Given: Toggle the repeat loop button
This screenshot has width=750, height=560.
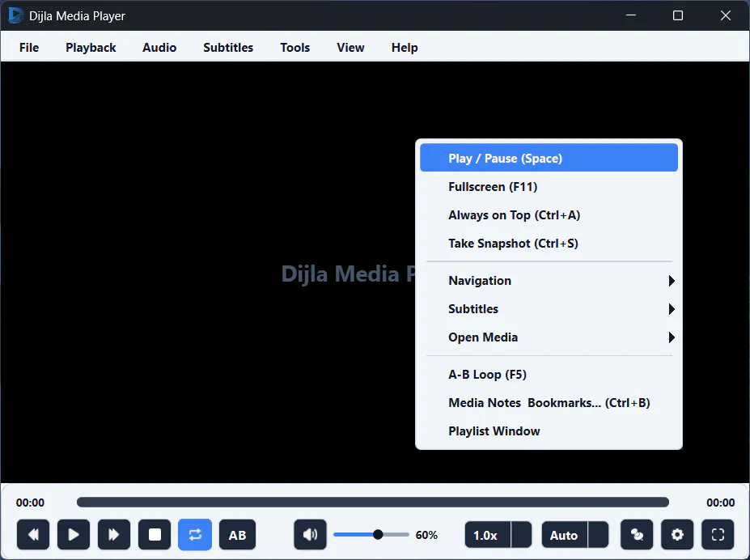Looking at the screenshot, I should tap(195, 534).
